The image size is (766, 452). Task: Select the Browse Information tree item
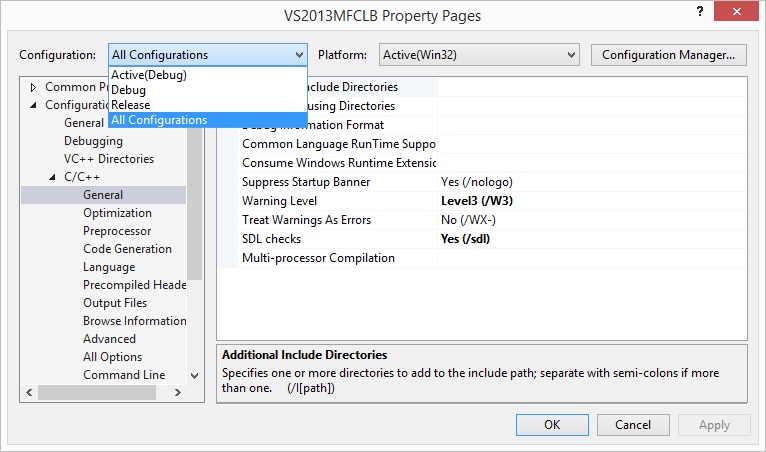tap(134, 321)
